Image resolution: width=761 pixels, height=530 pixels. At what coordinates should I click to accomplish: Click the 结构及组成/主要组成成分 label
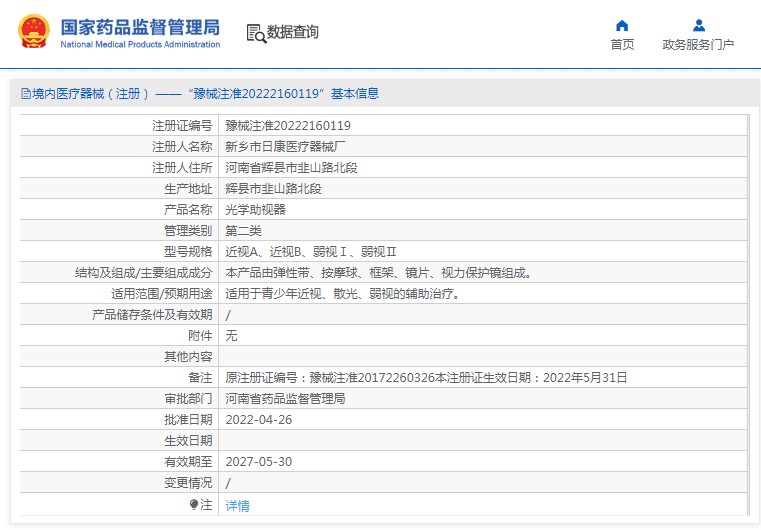[x=144, y=273]
